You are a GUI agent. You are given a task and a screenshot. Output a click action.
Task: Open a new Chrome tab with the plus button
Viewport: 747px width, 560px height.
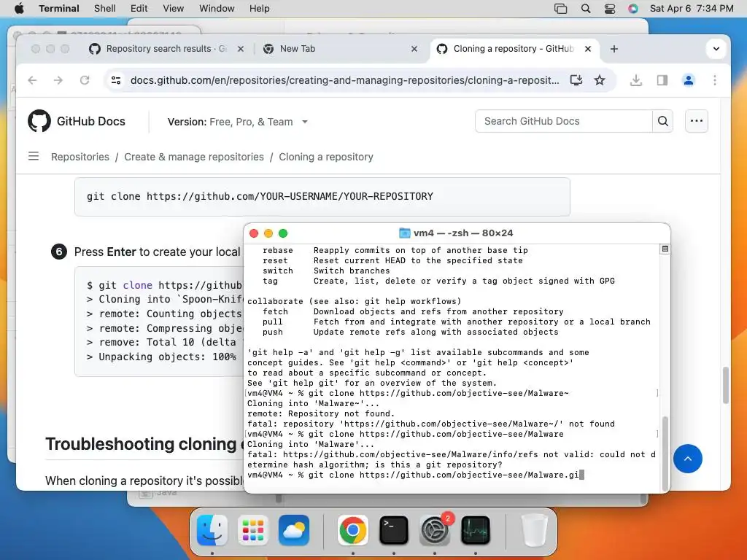[614, 49]
